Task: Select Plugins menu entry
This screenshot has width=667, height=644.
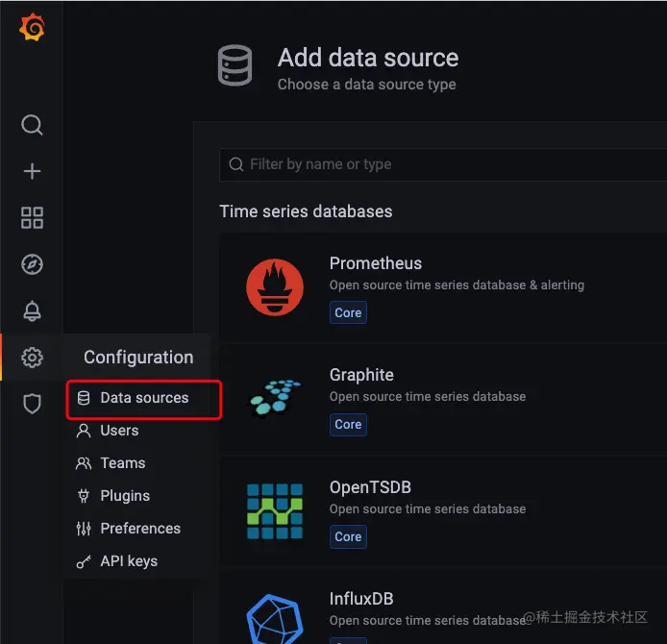Action: coord(125,496)
